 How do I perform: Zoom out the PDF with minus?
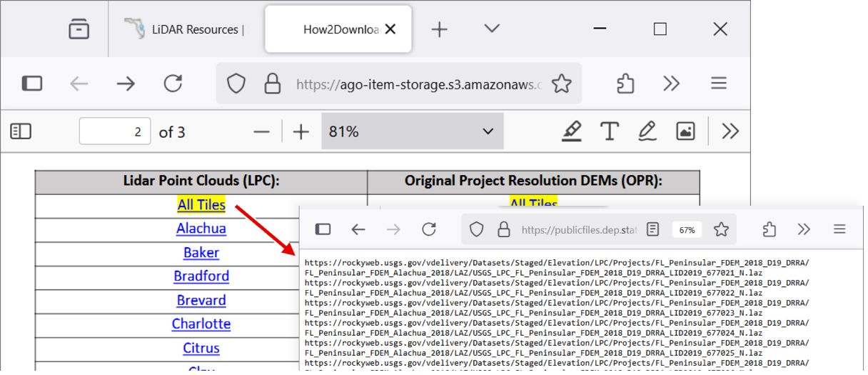click(x=262, y=131)
